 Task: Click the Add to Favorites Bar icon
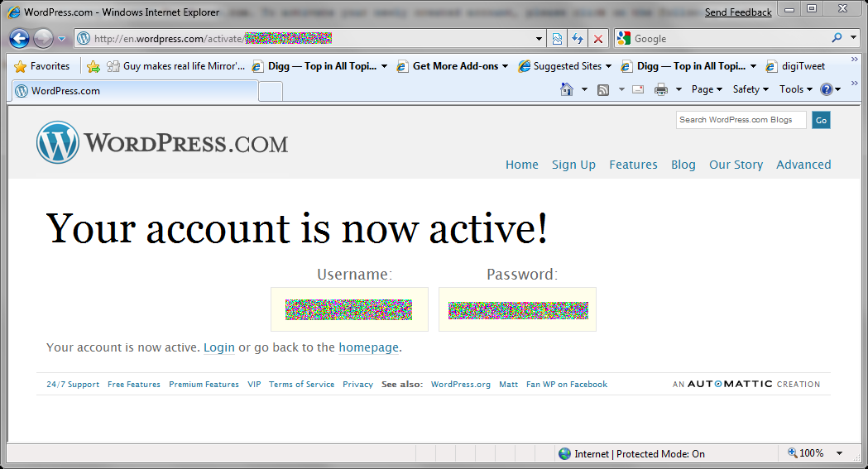click(x=94, y=66)
